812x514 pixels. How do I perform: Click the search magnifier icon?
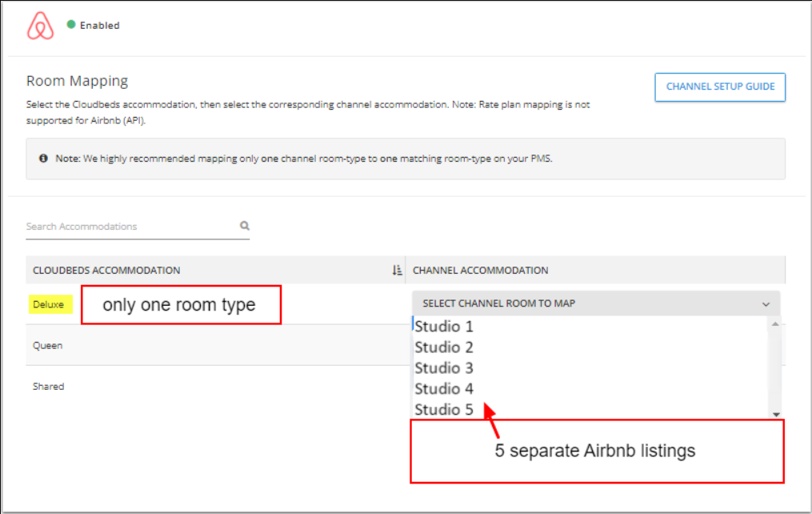tap(245, 226)
